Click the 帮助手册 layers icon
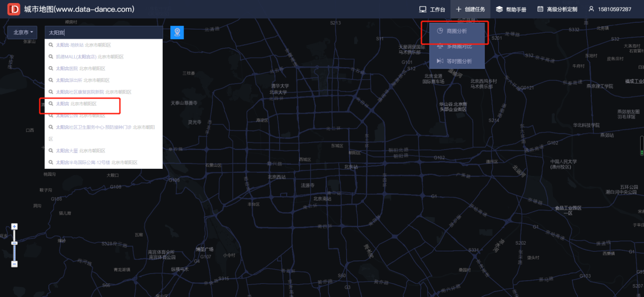This screenshot has width=644, height=297. click(x=499, y=9)
